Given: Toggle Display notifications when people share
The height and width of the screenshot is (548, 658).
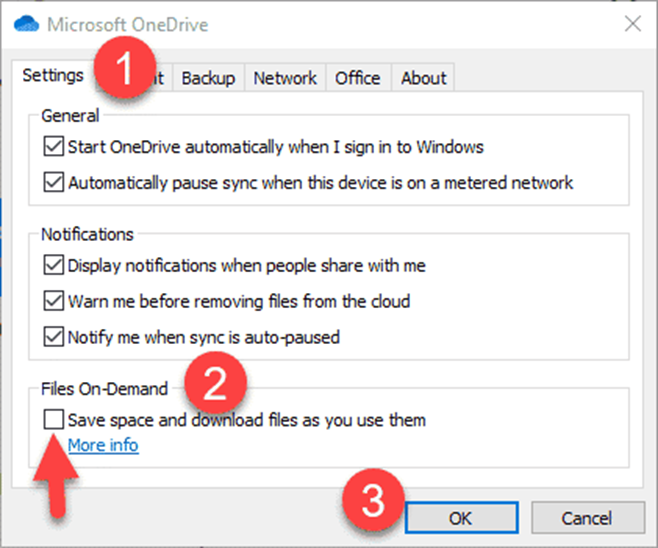Looking at the screenshot, I should click(54, 265).
